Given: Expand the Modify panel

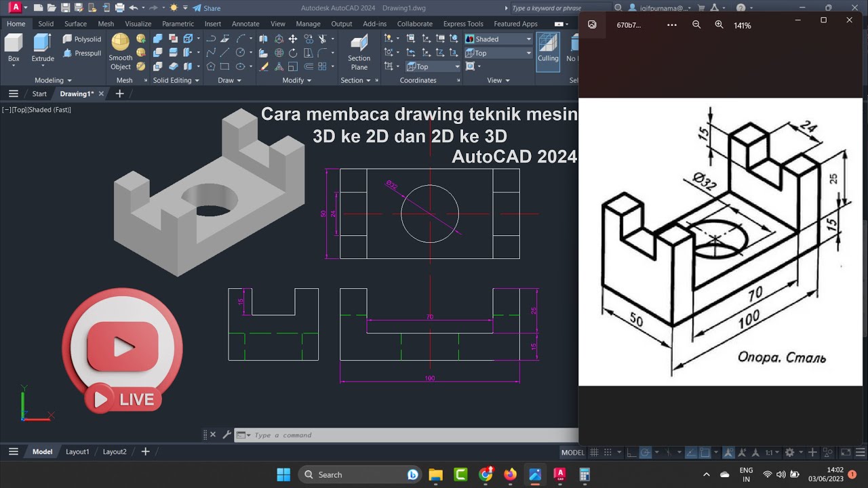Looking at the screenshot, I should point(296,80).
